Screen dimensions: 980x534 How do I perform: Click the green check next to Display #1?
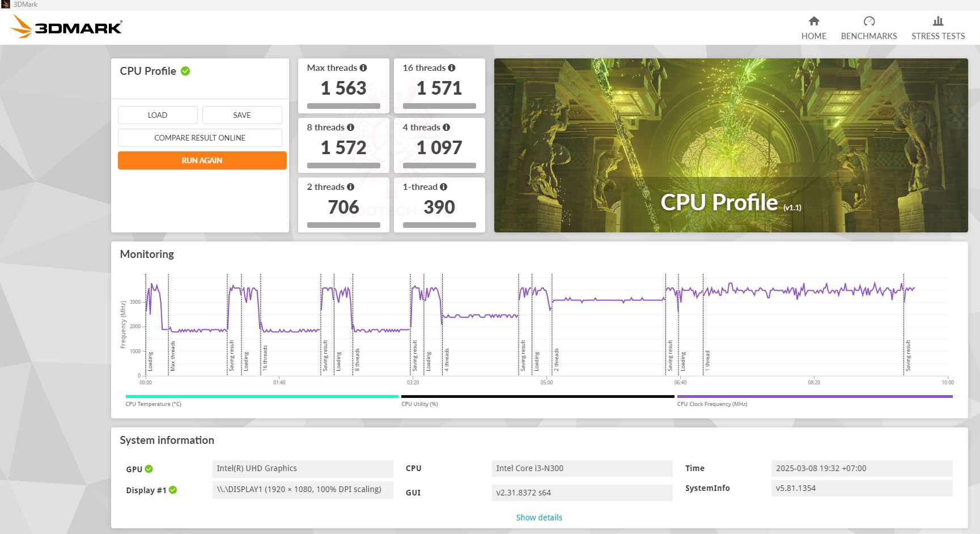pos(173,490)
